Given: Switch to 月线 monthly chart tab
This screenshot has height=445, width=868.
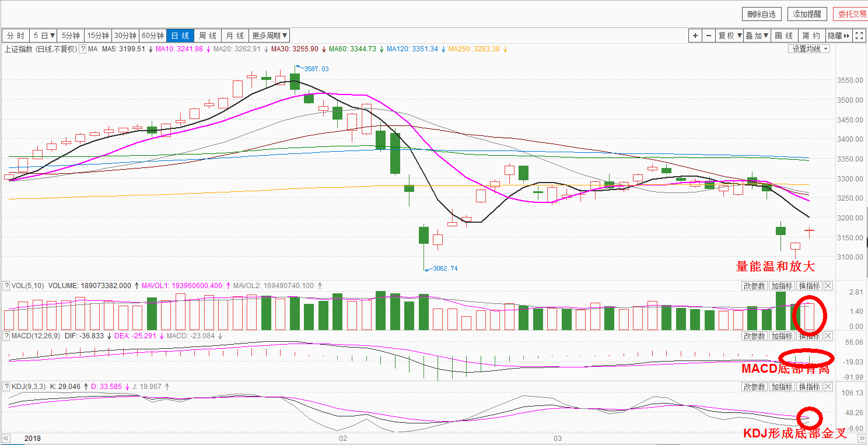Looking at the screenshot, I should tap(235, 36).
